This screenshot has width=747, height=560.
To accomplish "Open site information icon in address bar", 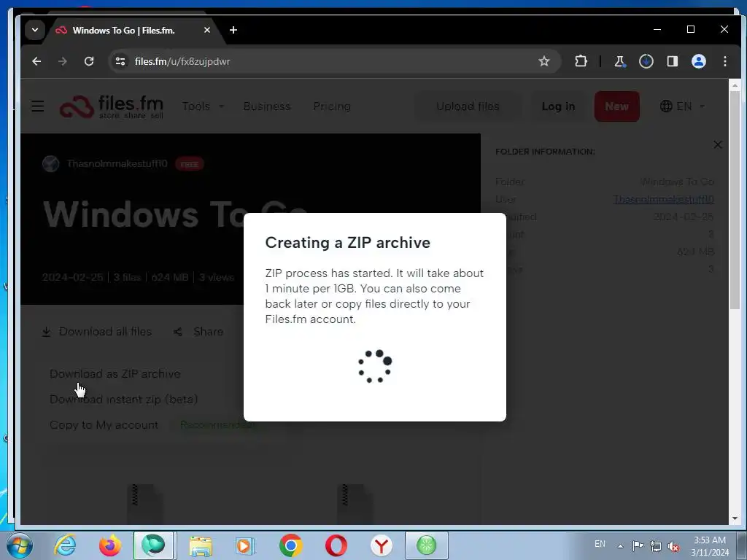I will pyautogui.click(x=120, y=61).
